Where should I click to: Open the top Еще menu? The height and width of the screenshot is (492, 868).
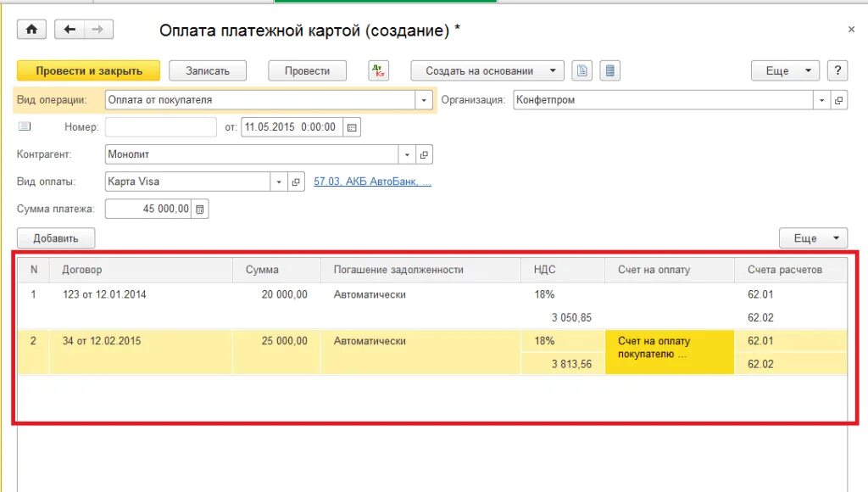(x=785, y=71)
